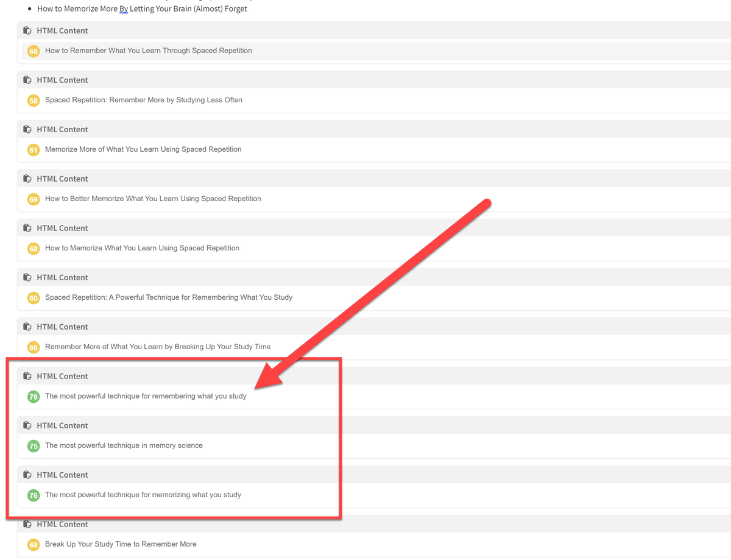This screenshot has height=560, width=731.
Task: Select headline "The most powerful technique in memory science"
Action: click(124, 445)
